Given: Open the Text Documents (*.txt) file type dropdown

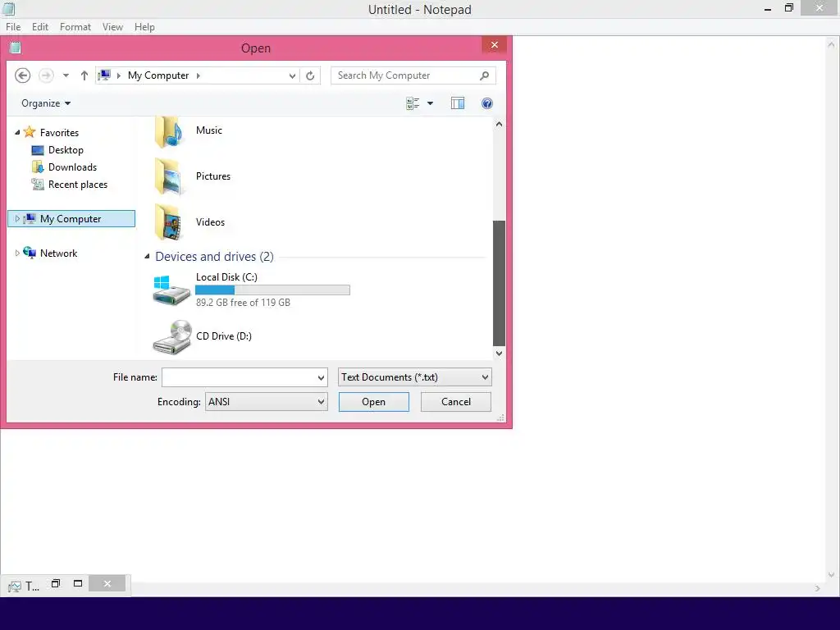Looking at the screenshot, I should point(414,377).
